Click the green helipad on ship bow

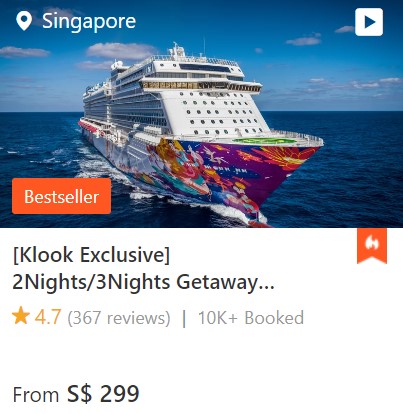coord(263,141)
